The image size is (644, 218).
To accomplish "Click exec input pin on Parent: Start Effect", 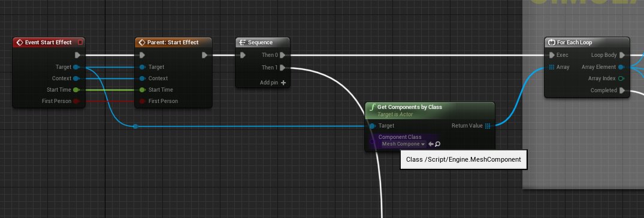I will [142, 55].
